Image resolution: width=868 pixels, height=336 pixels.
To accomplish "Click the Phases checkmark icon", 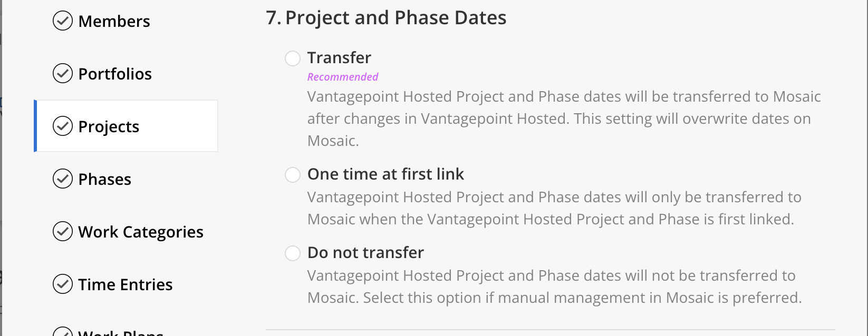I will coord(63,179).
